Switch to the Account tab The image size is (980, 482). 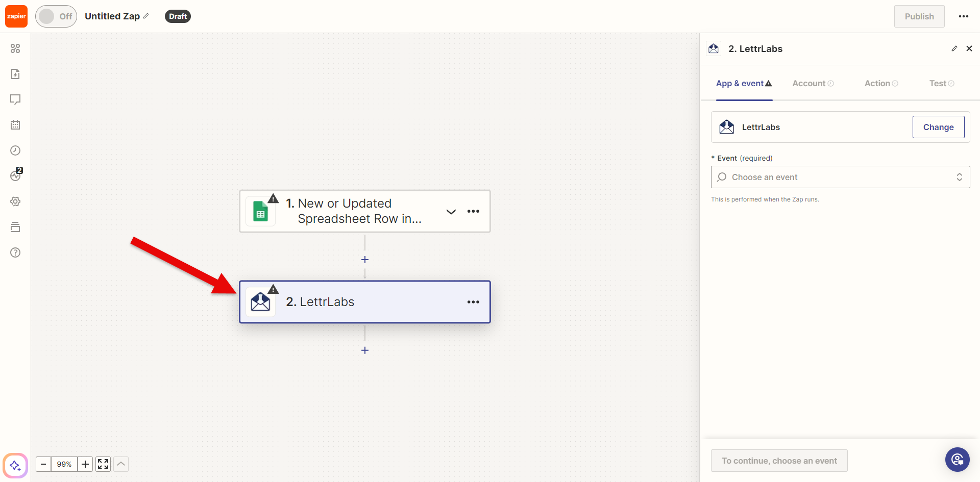pos(813,83)
